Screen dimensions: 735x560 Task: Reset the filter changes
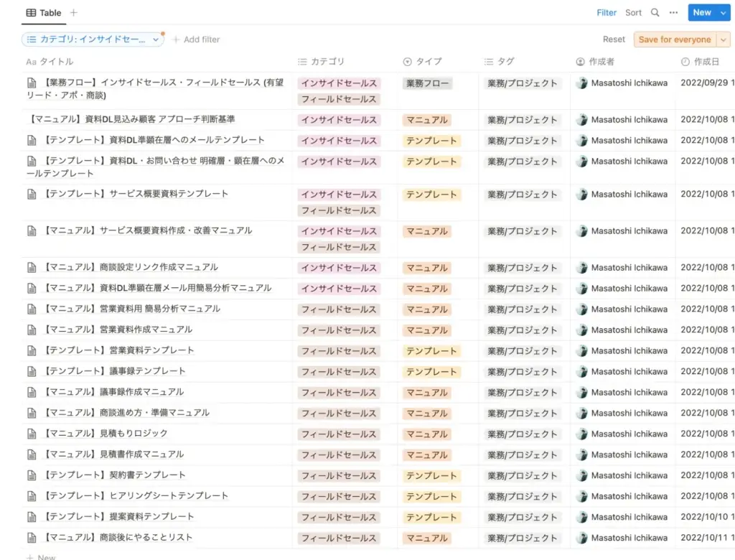[x=614, y=39]
